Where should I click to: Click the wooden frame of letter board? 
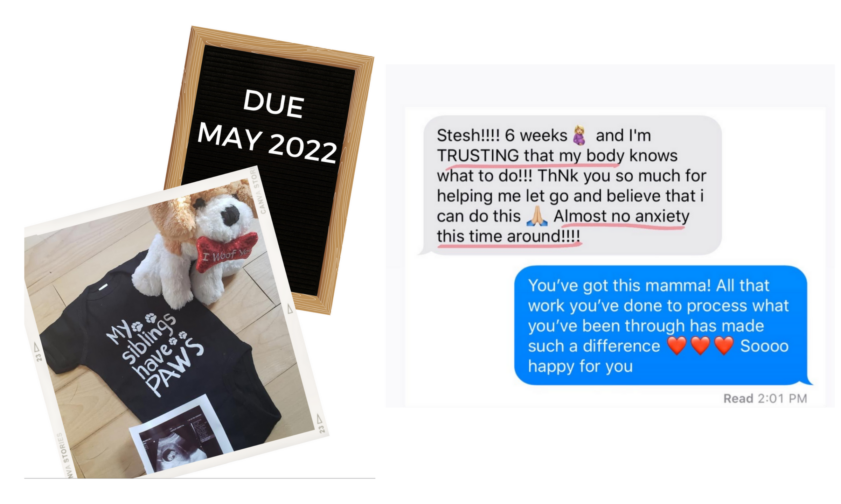[x=283, y=44]
